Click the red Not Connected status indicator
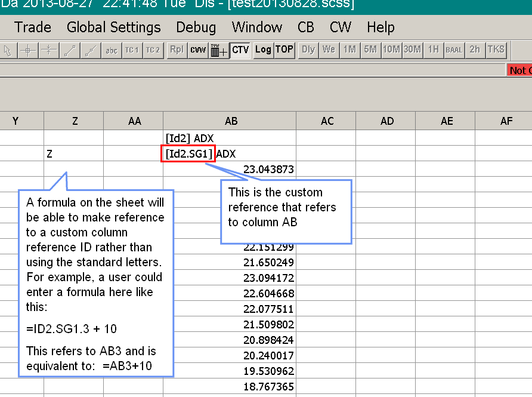532x397 pixels. click(x=519, y=70)
